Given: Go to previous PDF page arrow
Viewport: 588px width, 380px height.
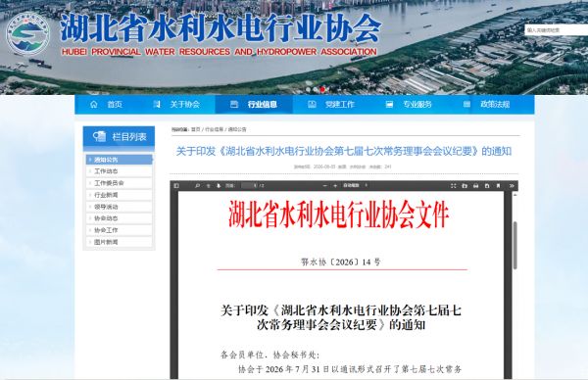Looking at the screenshot, I should pyautogui.click(x=208, y=186).
